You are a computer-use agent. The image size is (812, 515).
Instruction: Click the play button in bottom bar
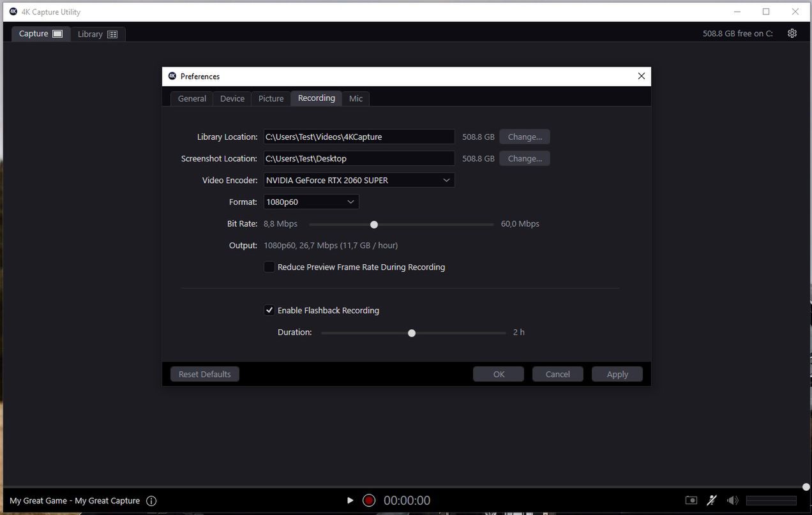[x=350, y=500]
